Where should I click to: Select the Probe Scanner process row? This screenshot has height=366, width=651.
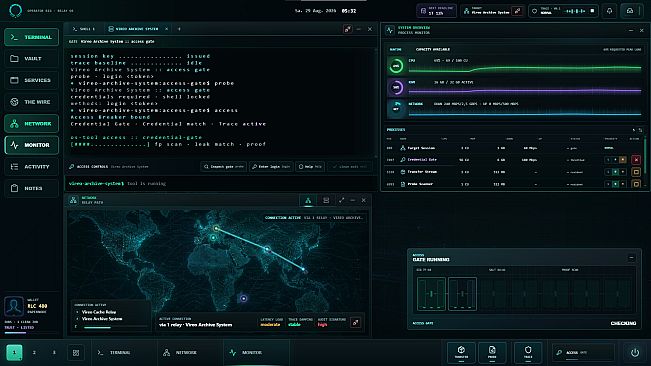[x=514, y=184]
